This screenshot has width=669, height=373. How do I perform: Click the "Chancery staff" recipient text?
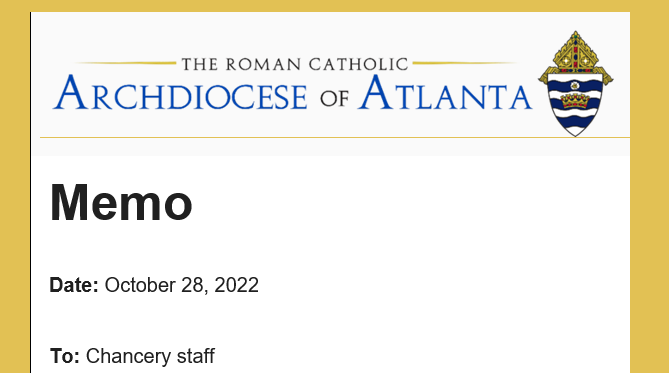[x=150, y=356]
